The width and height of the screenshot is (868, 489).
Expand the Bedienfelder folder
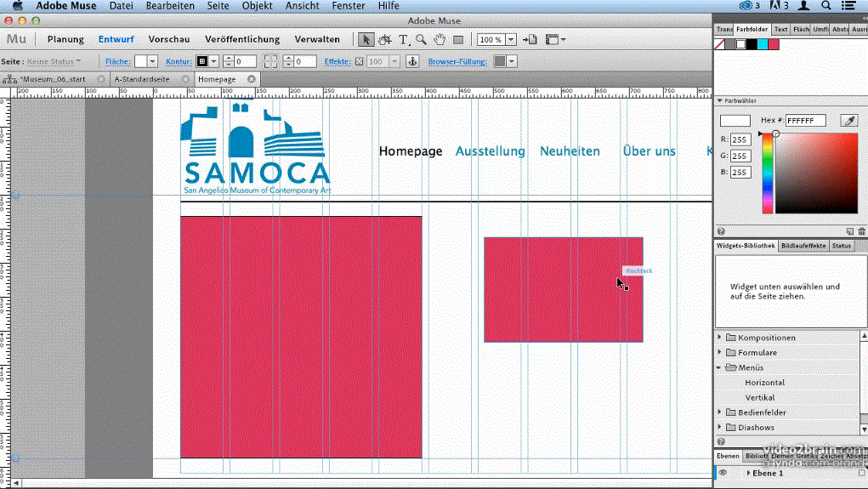coord(719,412)
